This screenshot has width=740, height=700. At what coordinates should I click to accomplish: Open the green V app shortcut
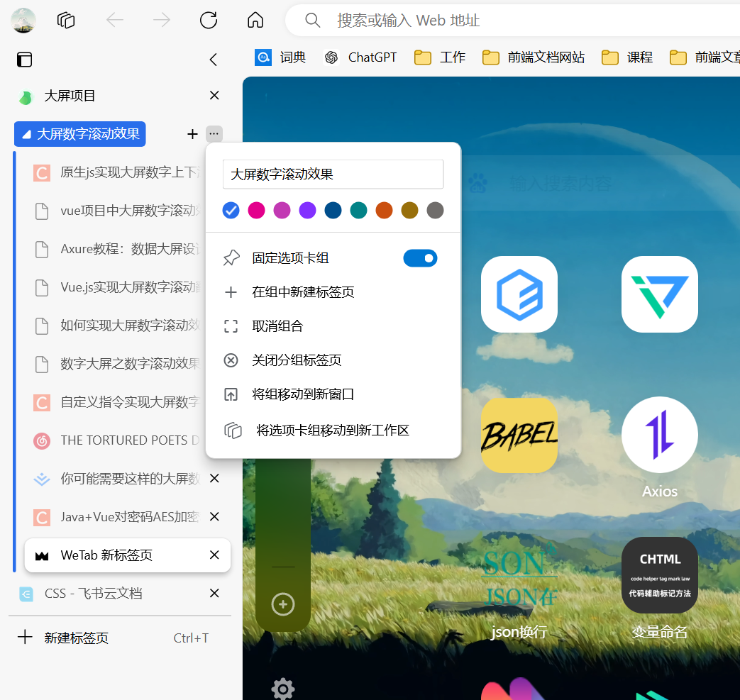tap(659, 294)
